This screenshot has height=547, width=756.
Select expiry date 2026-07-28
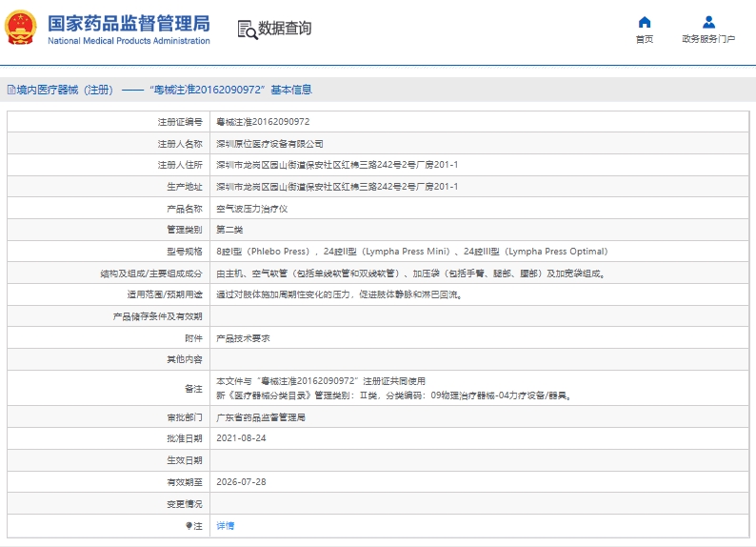point(241,482)
